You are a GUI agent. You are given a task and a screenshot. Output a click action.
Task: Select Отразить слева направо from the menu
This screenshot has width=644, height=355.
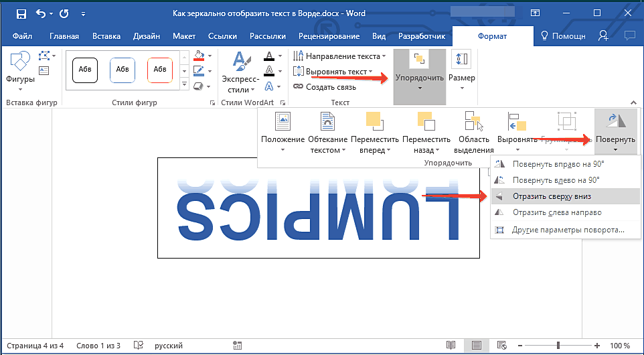(556, 212)
